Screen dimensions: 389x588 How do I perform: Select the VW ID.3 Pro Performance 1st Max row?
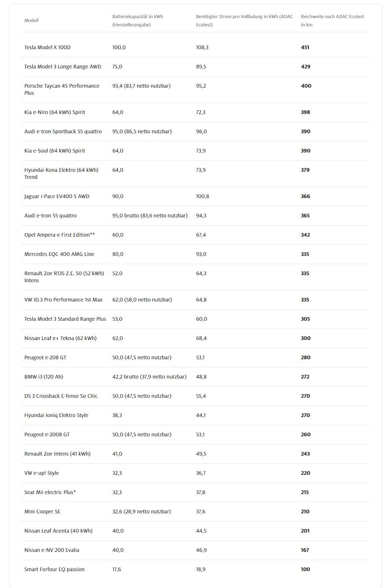pos(63,300)
